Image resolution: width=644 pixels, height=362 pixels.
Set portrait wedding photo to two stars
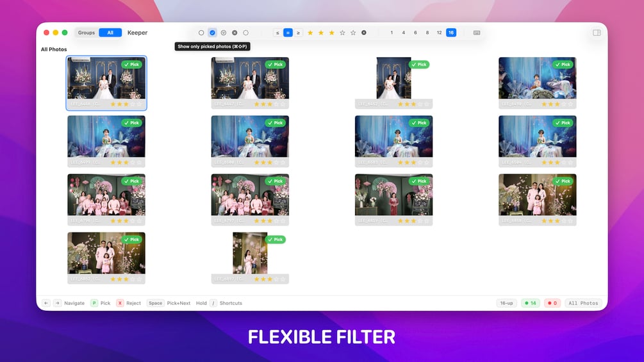click(x=407, y=104)
